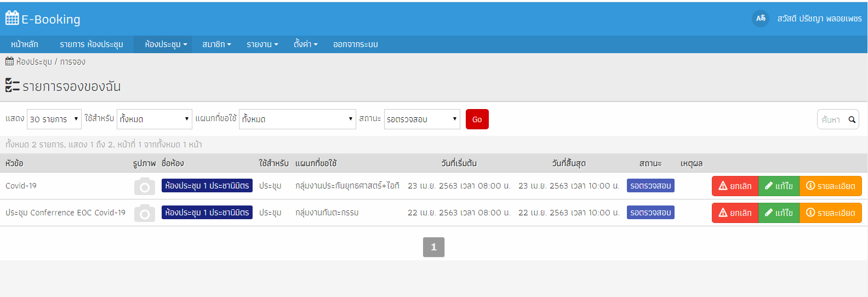The height and width of the screenshot is (297, 868).
Task: Edit the Covid-19 booking with แก้ไข
Action: (779, 186)
